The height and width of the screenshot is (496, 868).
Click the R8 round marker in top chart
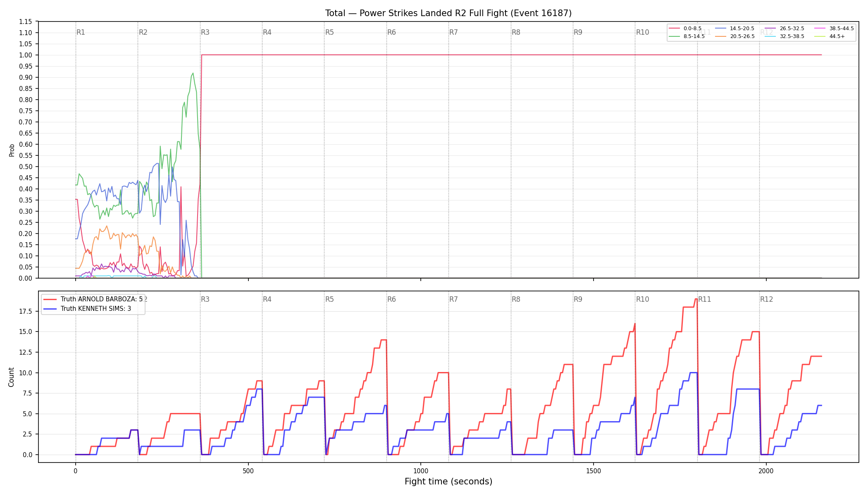coord(516,32)
